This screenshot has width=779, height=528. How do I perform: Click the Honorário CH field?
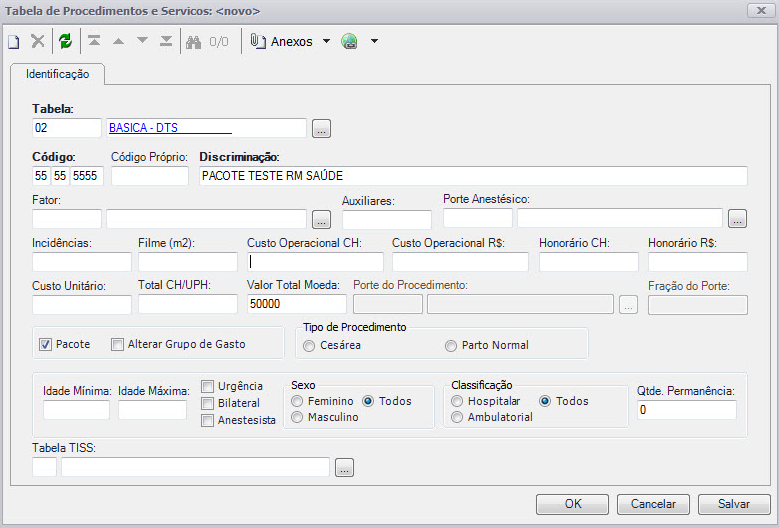point(589,262)
